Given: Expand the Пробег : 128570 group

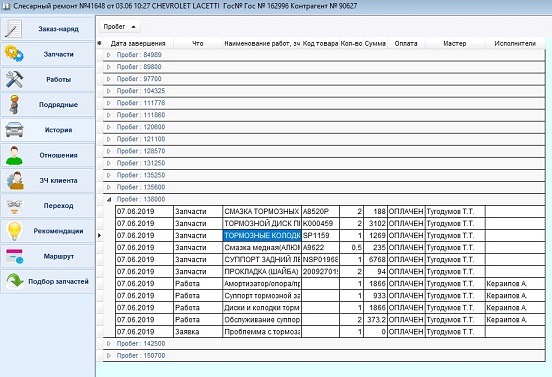Looking at the screenshot, I should 109,151.
